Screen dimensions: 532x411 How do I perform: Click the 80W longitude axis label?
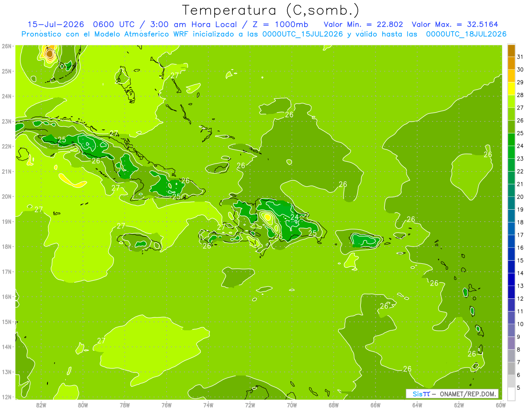tap(83, 405)
